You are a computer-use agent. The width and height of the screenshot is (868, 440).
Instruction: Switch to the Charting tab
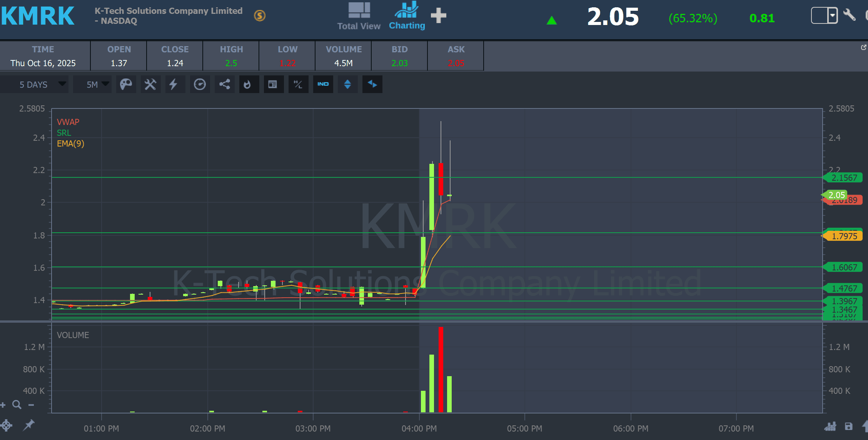click(x=407, y=17)
